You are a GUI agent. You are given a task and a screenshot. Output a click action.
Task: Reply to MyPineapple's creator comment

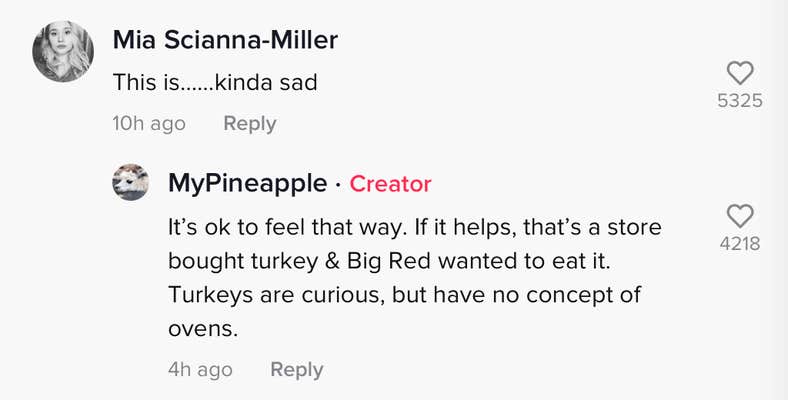coord(297,370)
